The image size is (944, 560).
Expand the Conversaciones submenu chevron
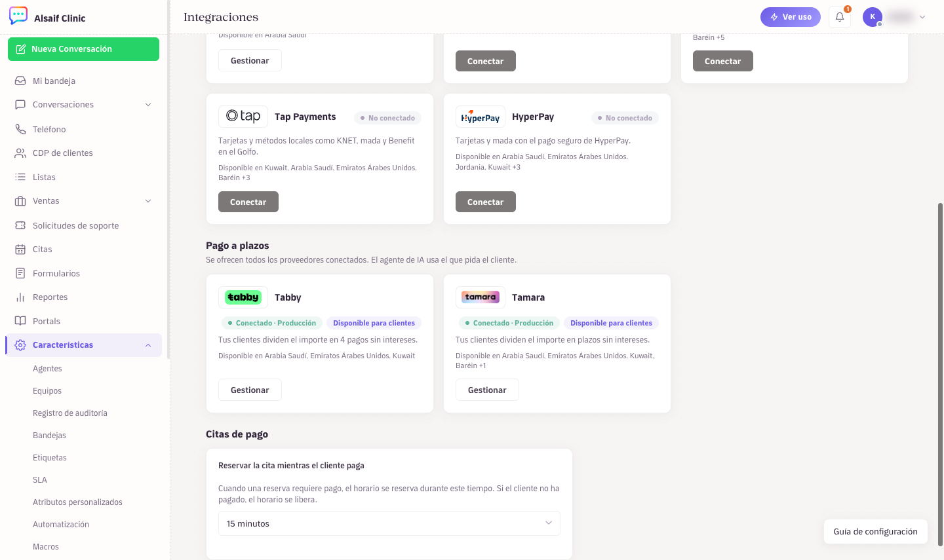148,105
